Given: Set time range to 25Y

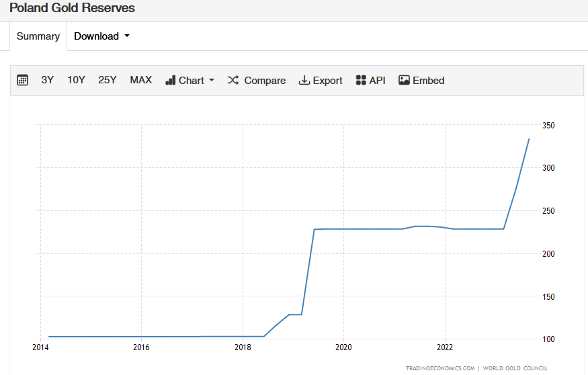Looking at the screenshot, I should point(108,80).
